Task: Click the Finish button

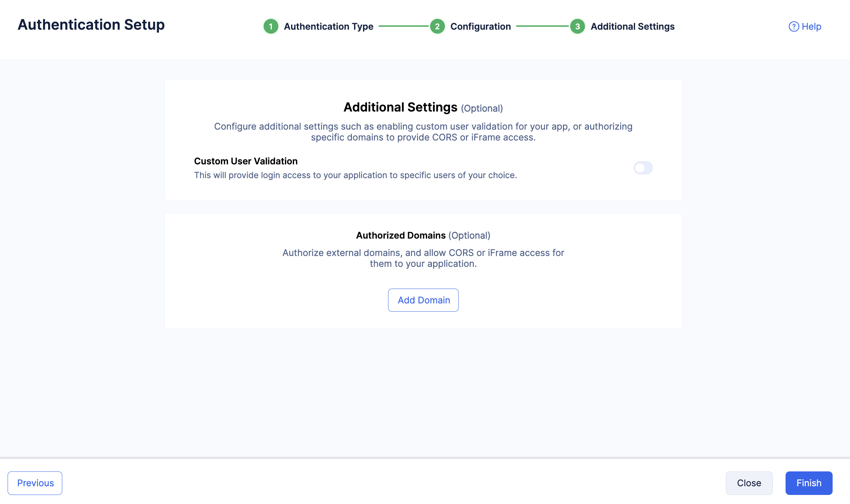Action: 809,483
